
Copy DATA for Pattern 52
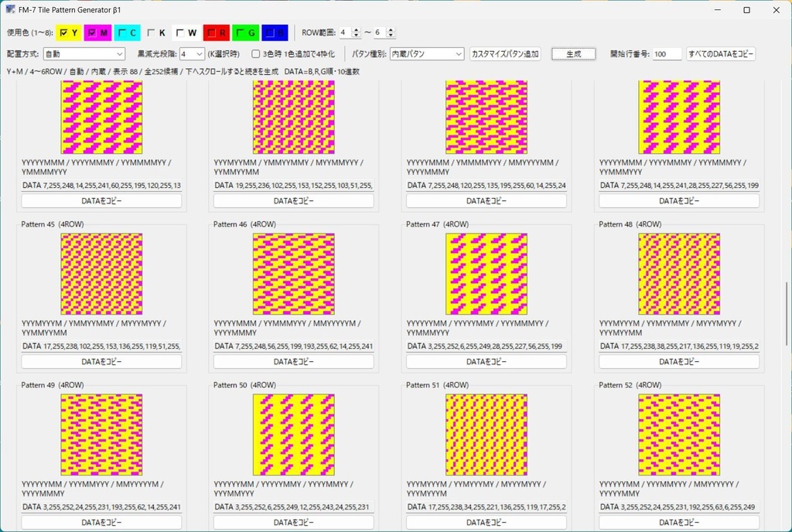679,523
